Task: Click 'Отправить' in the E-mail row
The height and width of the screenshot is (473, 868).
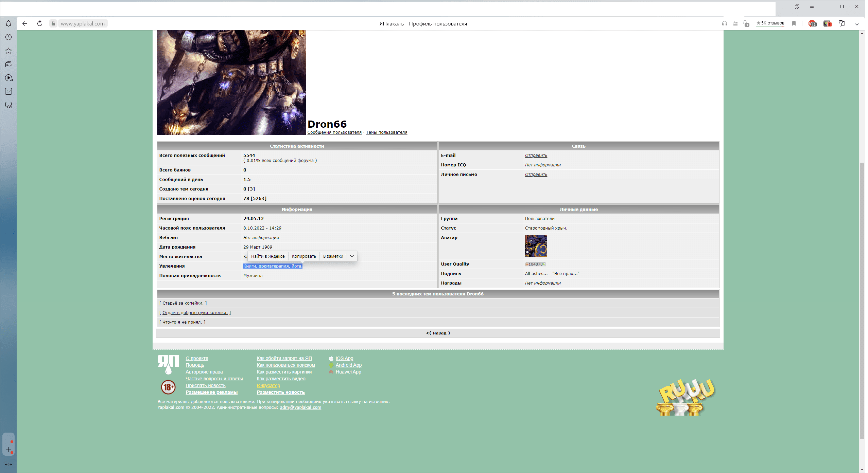Action: pyautogui.click(x=536, y=156)
